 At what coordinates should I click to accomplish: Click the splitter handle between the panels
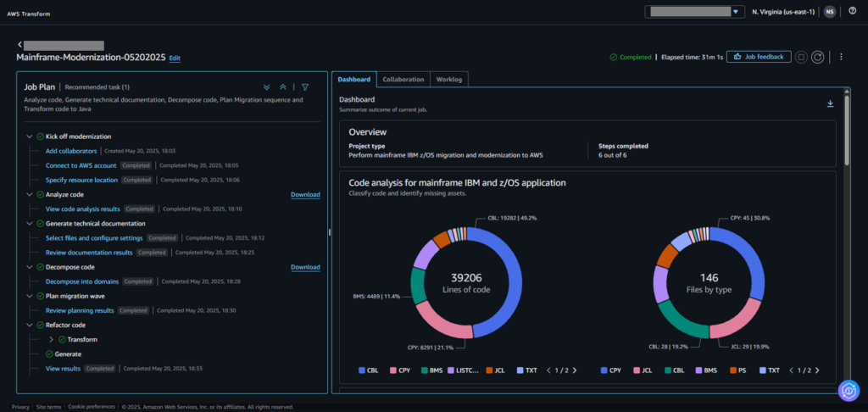tap(329, 232)
